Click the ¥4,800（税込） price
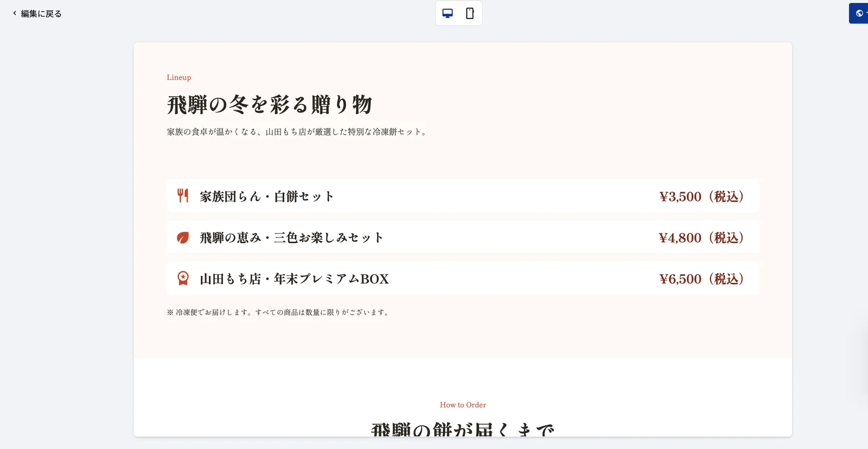Screen dimensions: 868x449 tap(701, 238)
